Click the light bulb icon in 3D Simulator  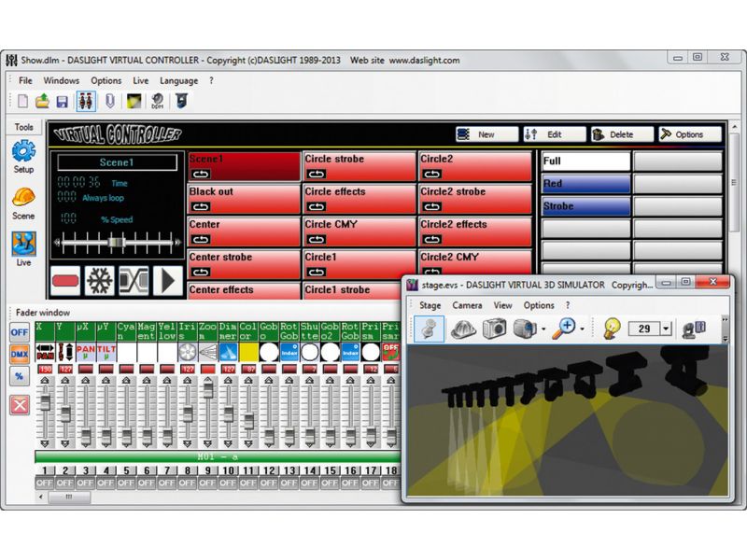click(x=612, y=329)
